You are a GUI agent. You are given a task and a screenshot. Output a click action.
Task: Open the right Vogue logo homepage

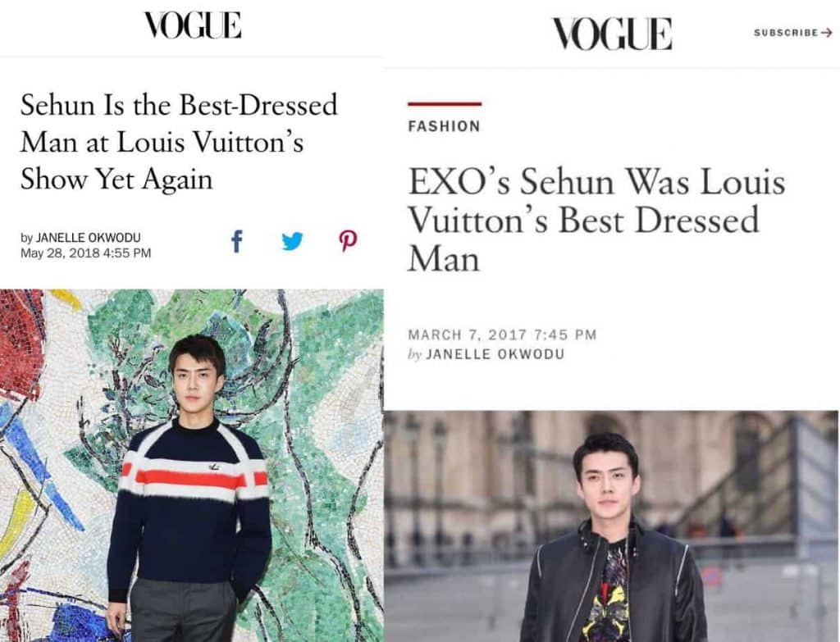click(x=612, y=33)
